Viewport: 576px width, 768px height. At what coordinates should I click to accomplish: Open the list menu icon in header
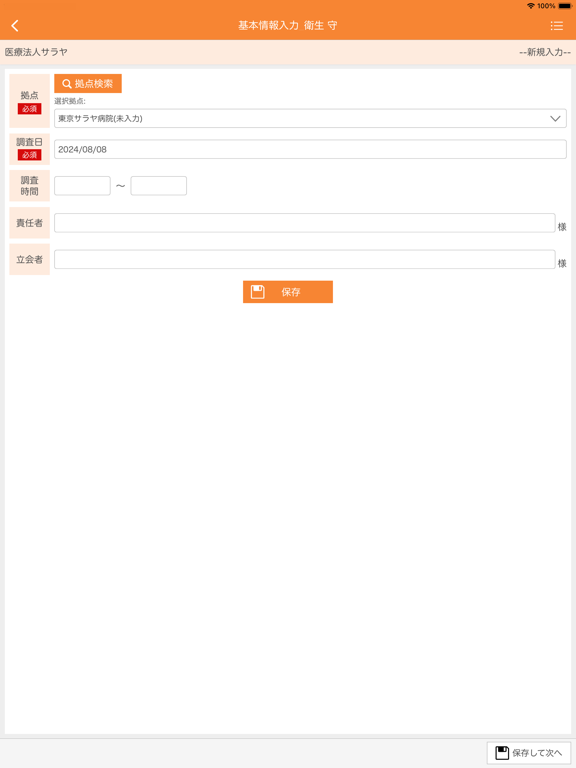[556, 25]
